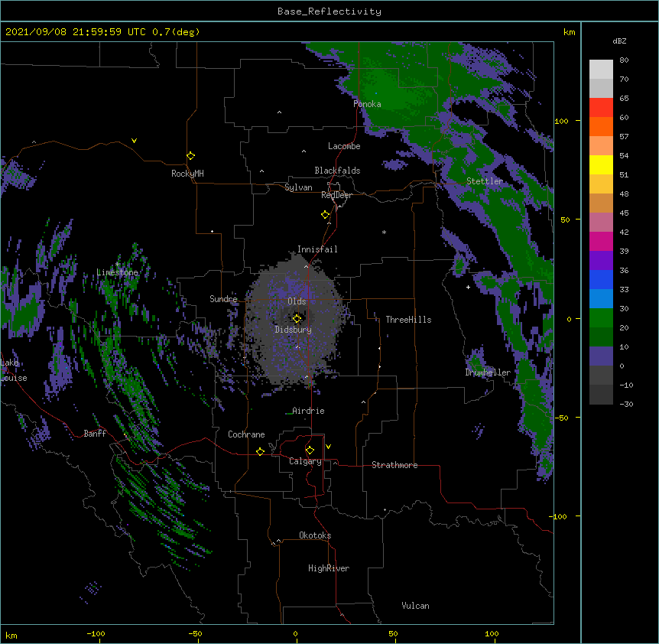Pick the yellow 51-54 dBZ legend swatch
This screenshot has height=644, width=659.
pyautogui.click(x=601, y=165)
